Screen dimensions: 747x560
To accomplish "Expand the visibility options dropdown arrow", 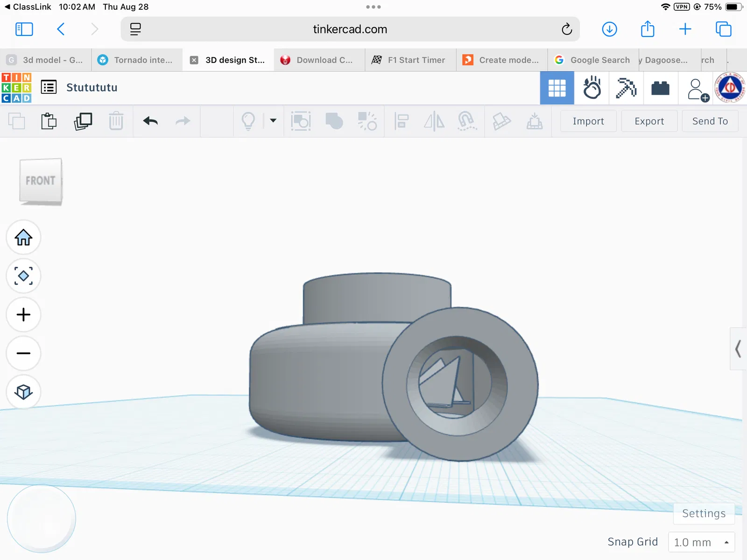I will point(273,121).
